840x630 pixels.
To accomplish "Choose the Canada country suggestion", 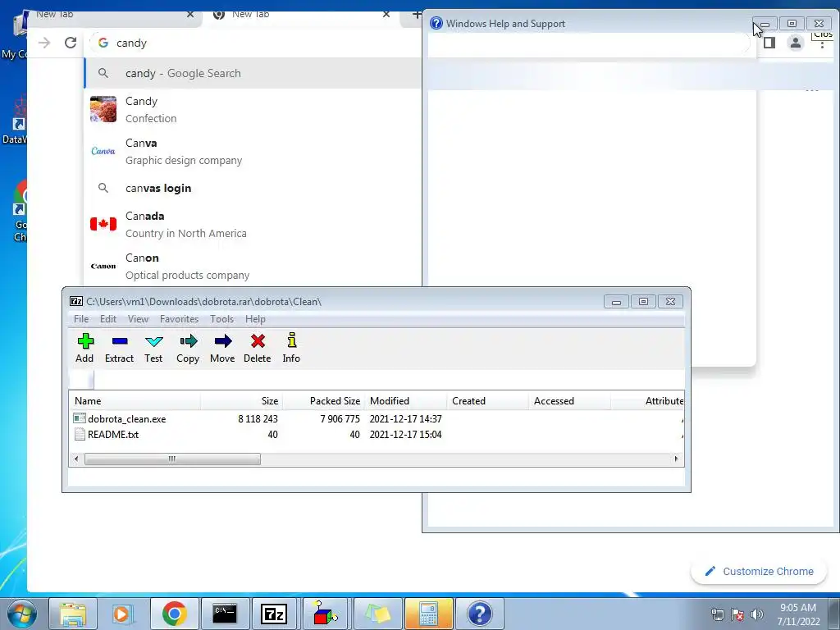I will [x=253, y=224].
